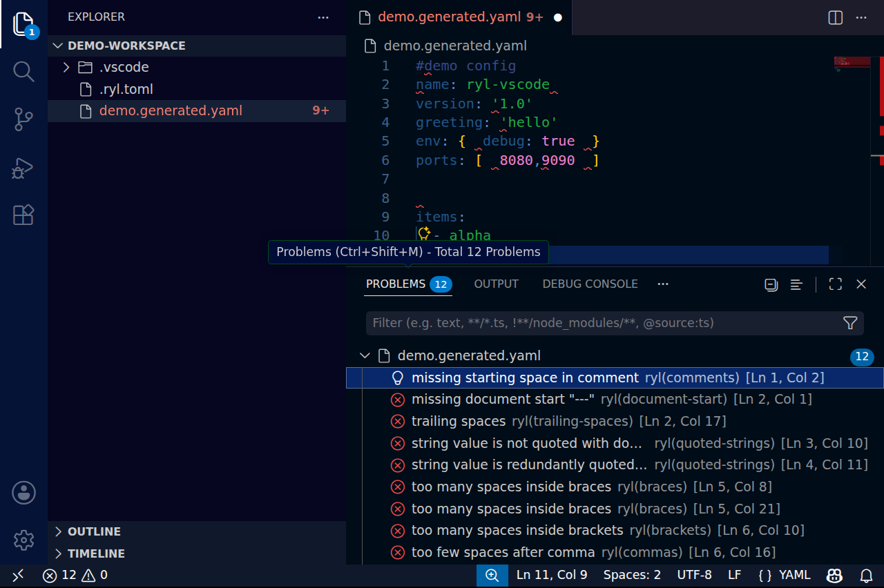Split the editor right
884x588 pixels.
[x=836, y=17]
